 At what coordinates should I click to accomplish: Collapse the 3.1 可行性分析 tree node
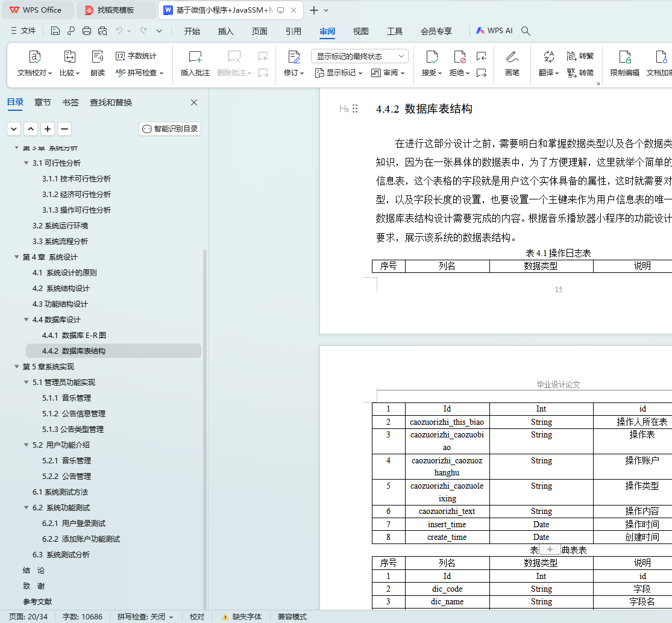pos(26,163)
